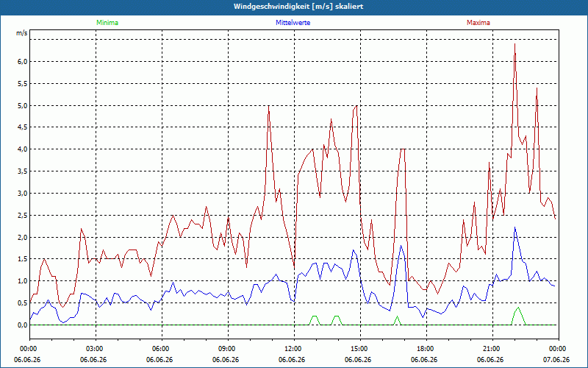Click the green Minima legend label

pos(107,23)
